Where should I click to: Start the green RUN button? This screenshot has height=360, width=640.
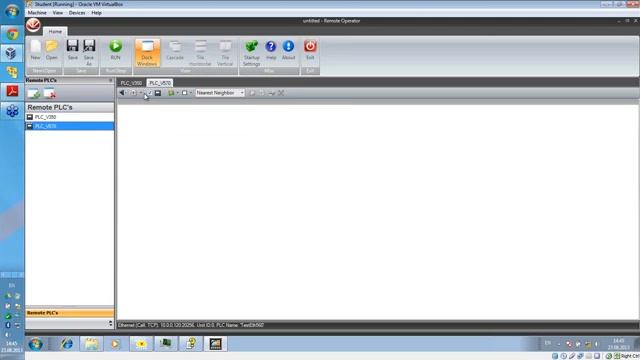click(116, 51)
